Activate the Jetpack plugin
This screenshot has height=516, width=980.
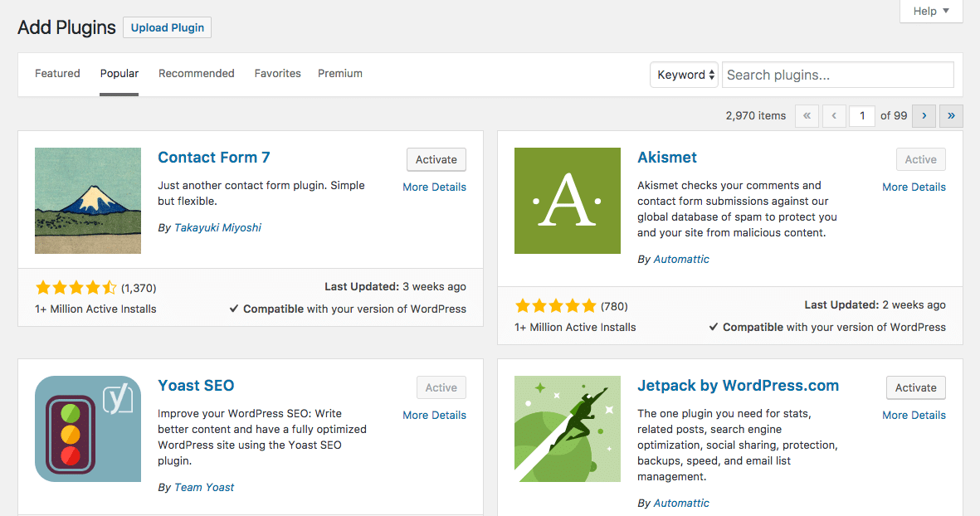(x=915, y=387)
